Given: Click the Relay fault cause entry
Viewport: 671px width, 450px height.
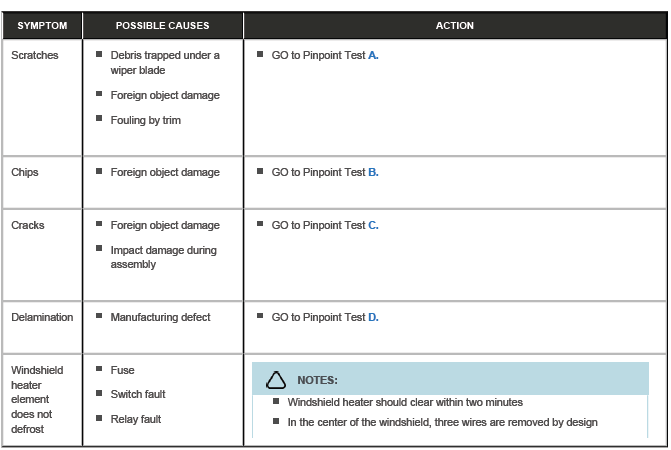Looking at the screenshot, I should pyautogui.click(x=136, y=420).
